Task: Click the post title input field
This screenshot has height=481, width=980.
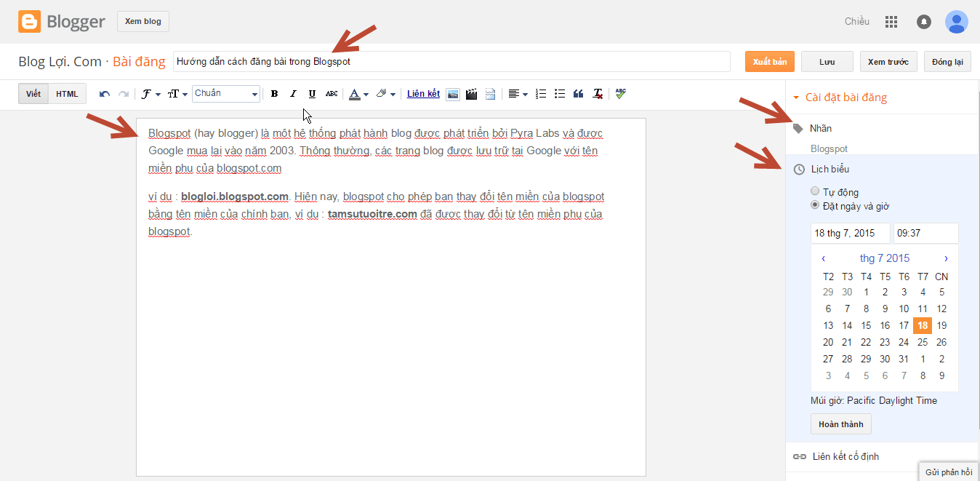Action: coord(451,62)
